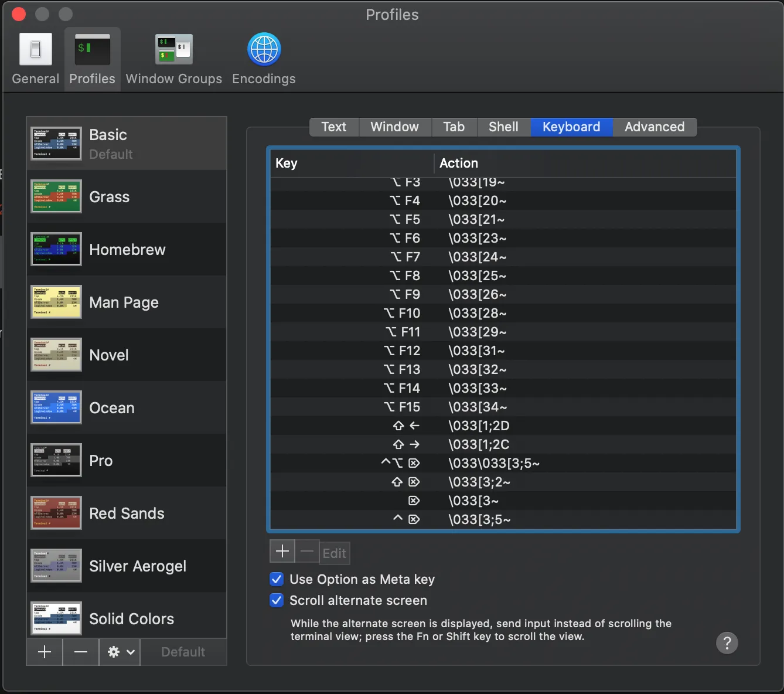Image resolution: width=784 pixels, height=694 pixels.
Task: Select the Option F6 key row
Action: coord(503,238)
